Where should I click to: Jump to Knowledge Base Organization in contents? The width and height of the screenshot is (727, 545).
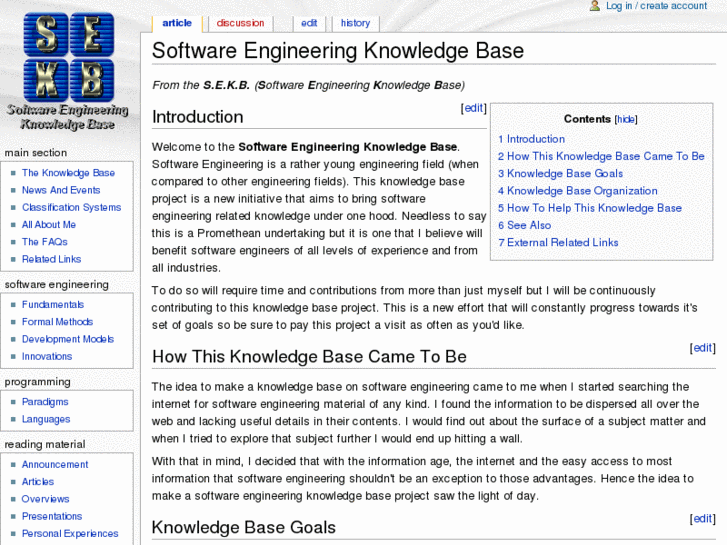pos(582,191)
